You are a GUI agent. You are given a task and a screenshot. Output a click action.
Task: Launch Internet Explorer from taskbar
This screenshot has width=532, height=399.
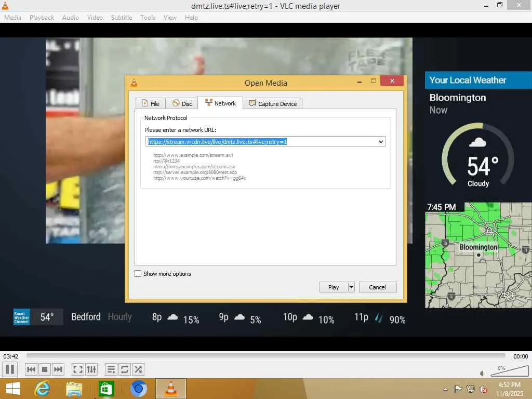tap(42, 389)
